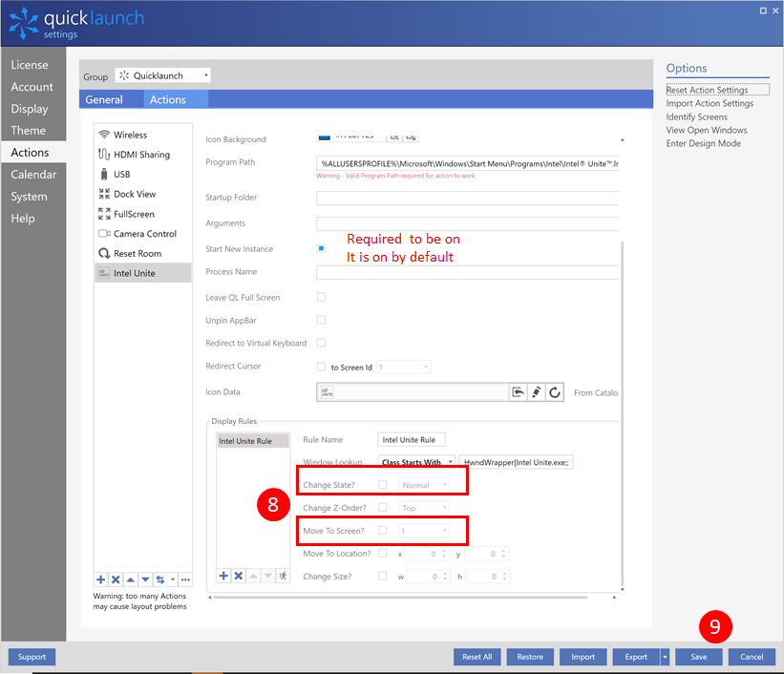Edit icon data with pencil icon

click(x=537, y=392)
